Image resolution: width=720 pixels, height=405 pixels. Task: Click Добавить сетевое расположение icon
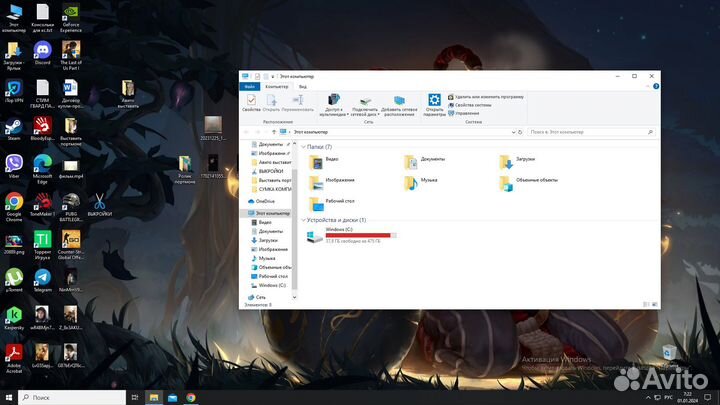coord(399,105)
